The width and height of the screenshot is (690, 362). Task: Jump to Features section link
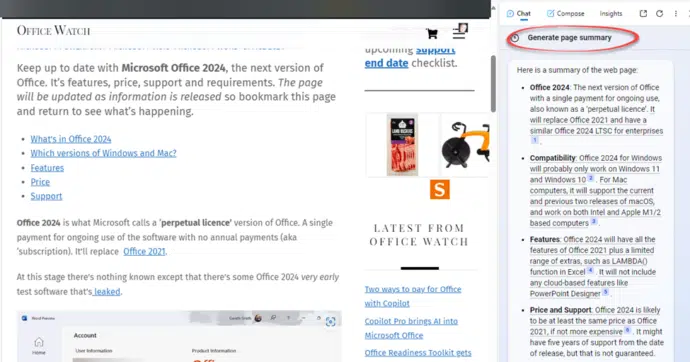[x=47, y=168]
